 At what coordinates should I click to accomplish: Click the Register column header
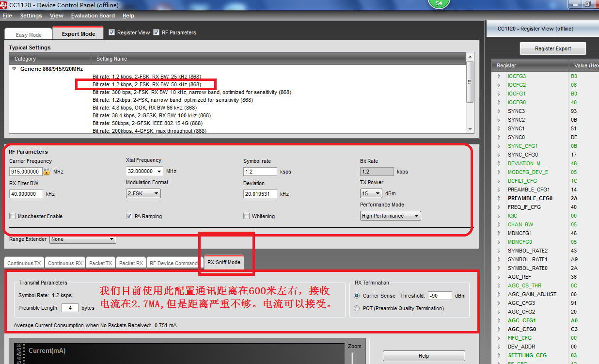[x=531, y=65]
